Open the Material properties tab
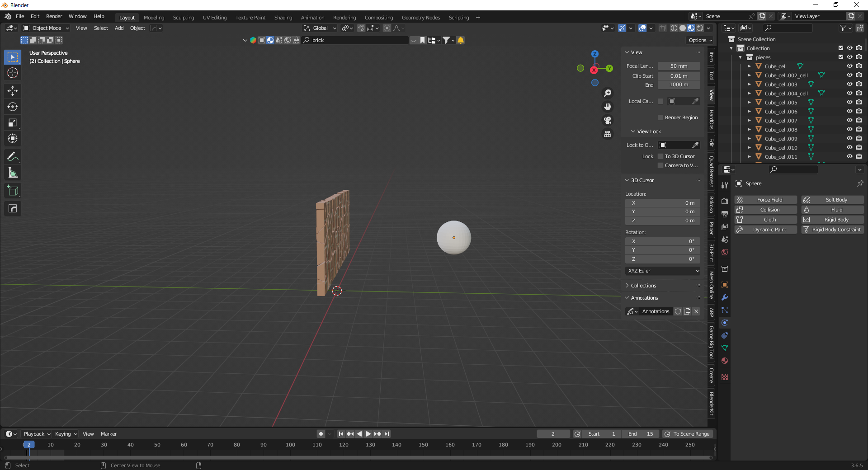The image size is (868, 470). [725, 361]
